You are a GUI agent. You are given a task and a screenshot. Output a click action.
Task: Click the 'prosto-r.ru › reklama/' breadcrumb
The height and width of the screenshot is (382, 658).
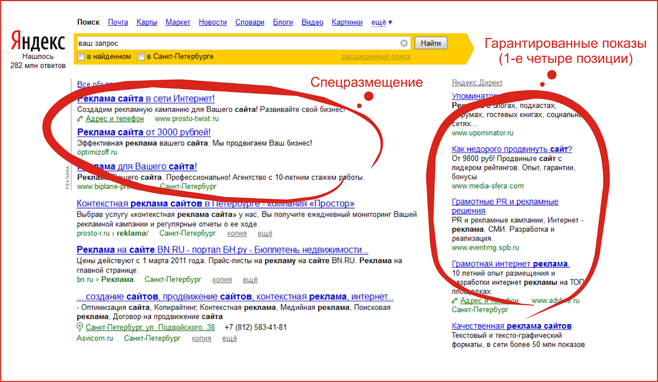(x=112, y=233)
